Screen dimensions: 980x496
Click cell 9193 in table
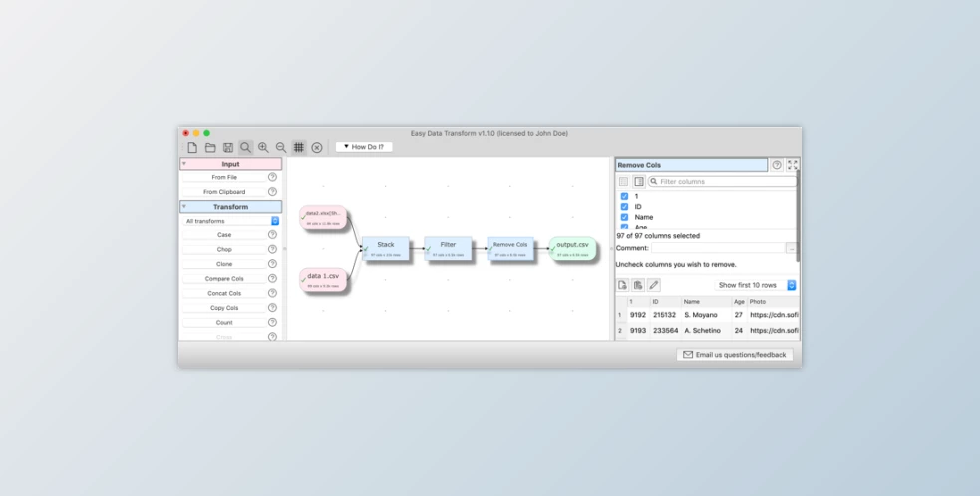(x=638, y=331)
